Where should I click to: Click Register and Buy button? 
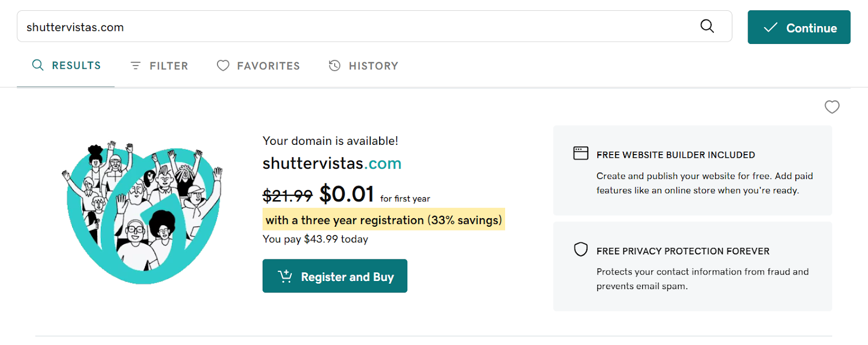335,276
